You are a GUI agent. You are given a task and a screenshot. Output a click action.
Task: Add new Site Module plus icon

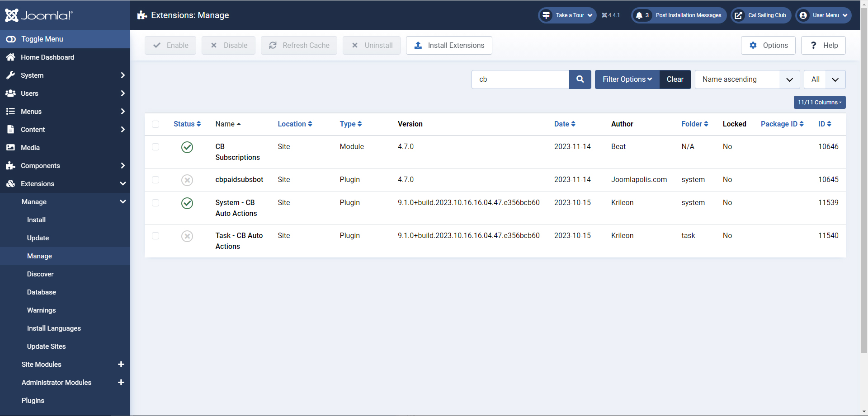click(x=121, y=365)
